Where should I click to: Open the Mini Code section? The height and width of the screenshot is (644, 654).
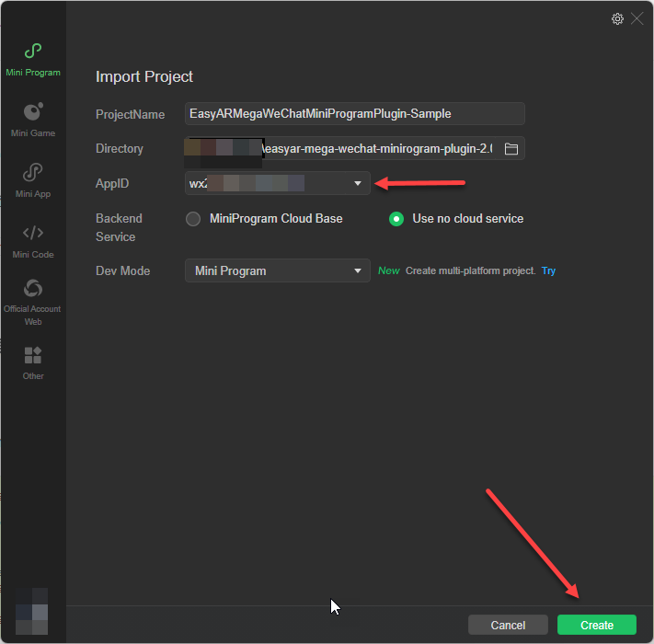33,242
